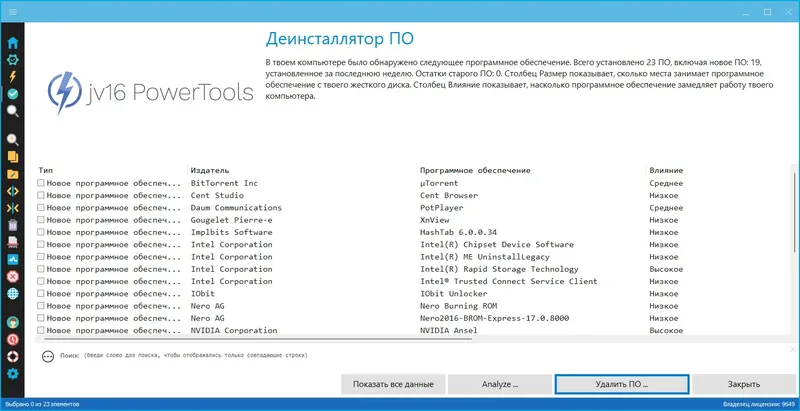This screenshot has width=800, height=411.
Task: Click the horizontal scrollbar under the list
Action: click(x=258, y=338)
